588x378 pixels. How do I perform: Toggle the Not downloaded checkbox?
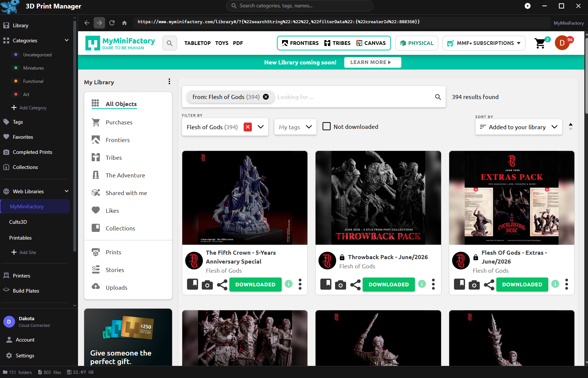click(327, 126)
